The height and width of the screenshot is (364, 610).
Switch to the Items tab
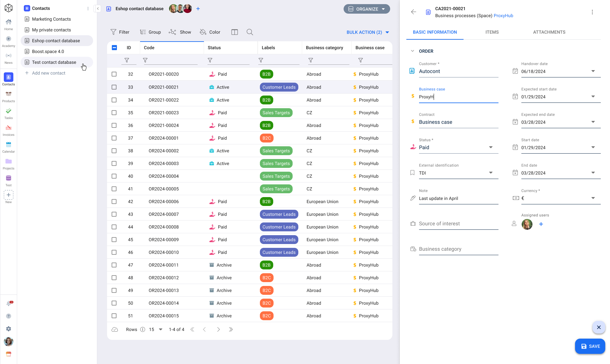pos(492,32)
